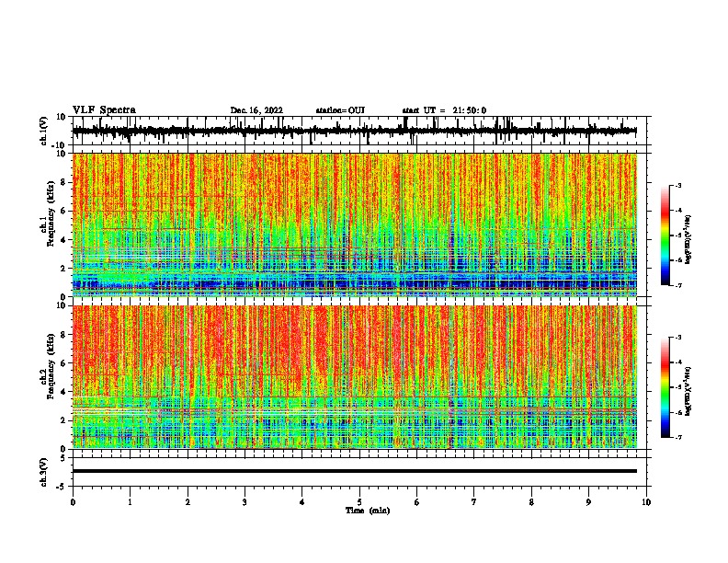Click the ch.2 color scale units label
Screen dimensions: 728x563
(688, 391)
